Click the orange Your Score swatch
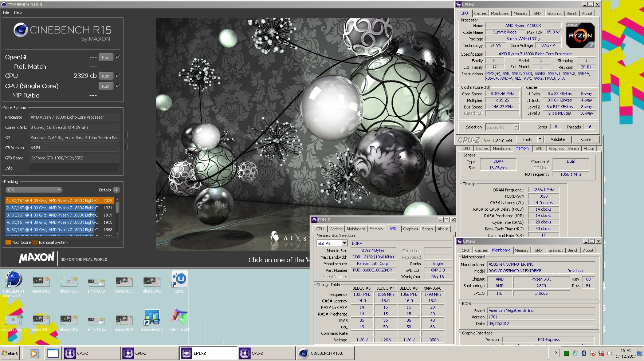Viewport: 644px width, 361px height. (8, 242)
